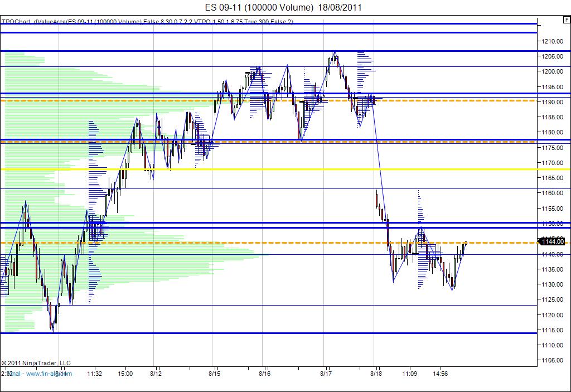Click the 1165.00 price axis label

[552, 178]
